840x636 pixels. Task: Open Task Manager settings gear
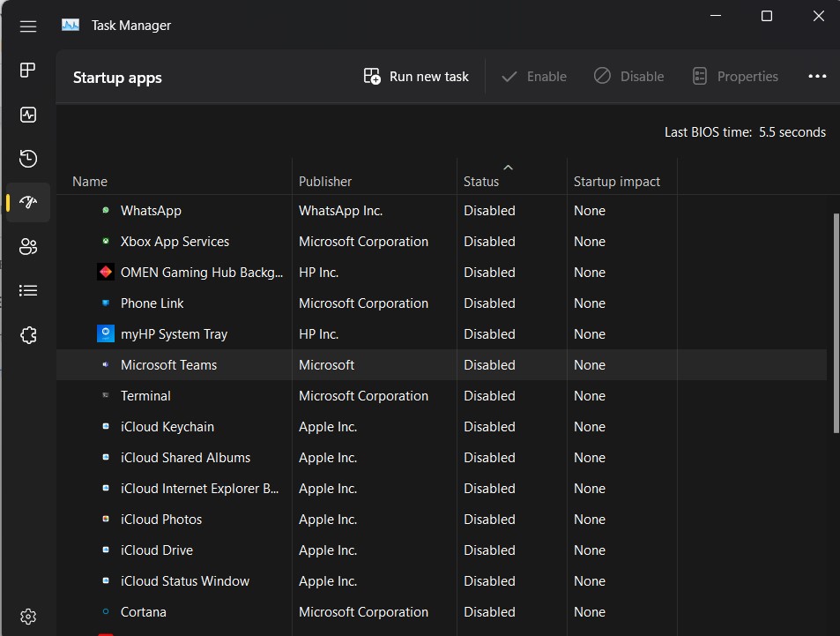point(27,616)
